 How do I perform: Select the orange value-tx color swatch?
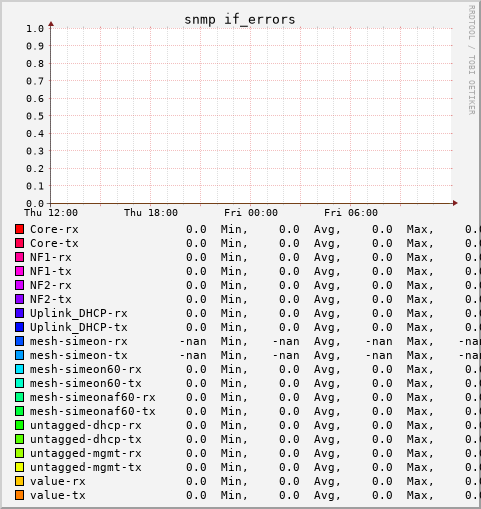click(x=19, y=495)
